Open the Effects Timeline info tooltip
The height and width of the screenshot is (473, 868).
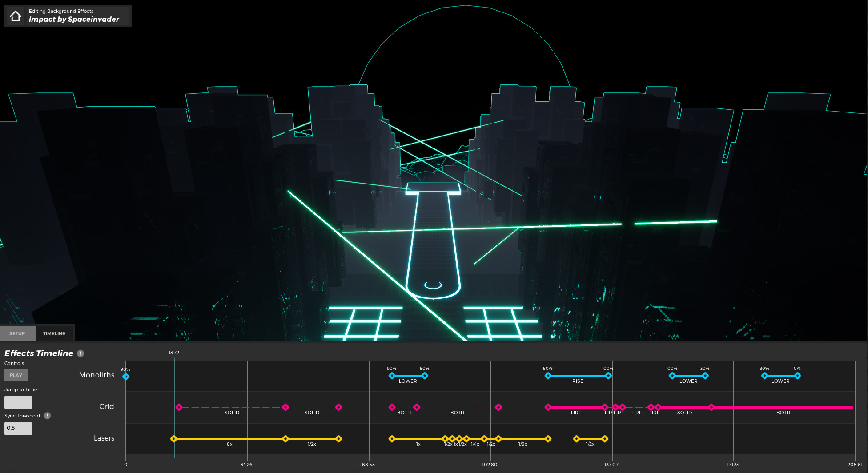80,353
